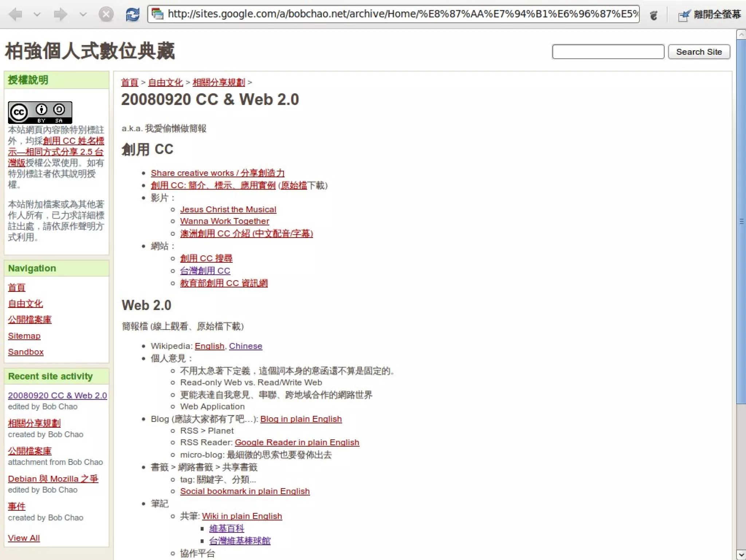The height and width of the screenshot is (560, 746).
Task: Open Wiki in plain English link
Action: [242, 516]
